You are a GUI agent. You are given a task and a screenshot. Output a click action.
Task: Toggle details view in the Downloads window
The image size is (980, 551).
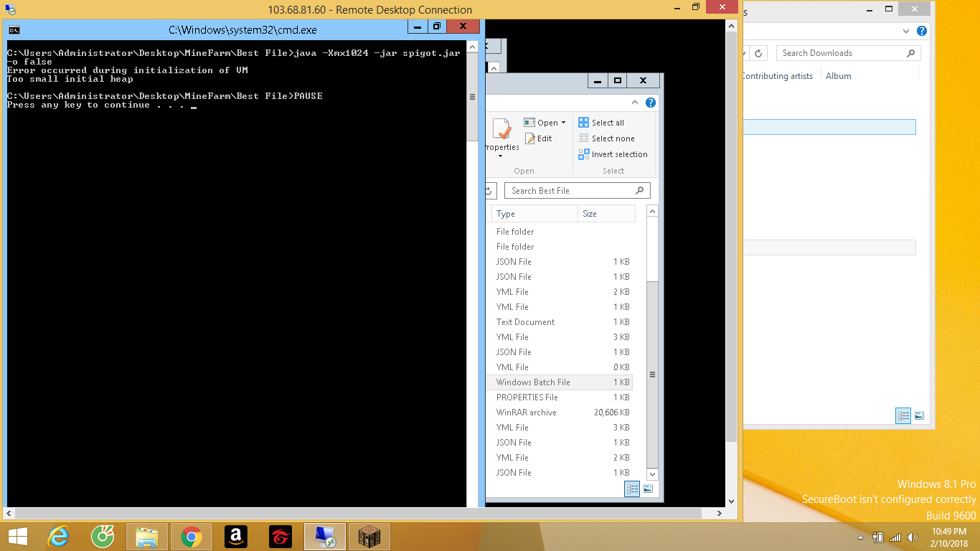coord(903,415)
